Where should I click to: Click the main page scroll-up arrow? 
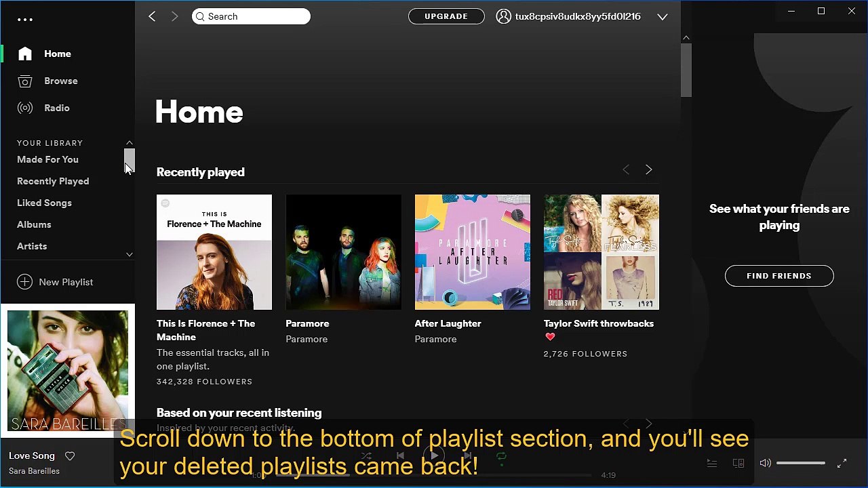point(686,37)
